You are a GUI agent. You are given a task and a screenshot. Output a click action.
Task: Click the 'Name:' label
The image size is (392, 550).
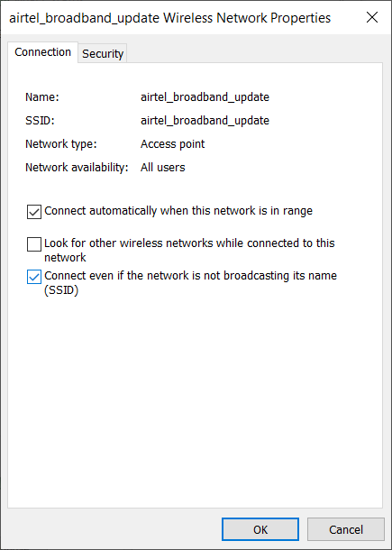[x=42, y=97]
